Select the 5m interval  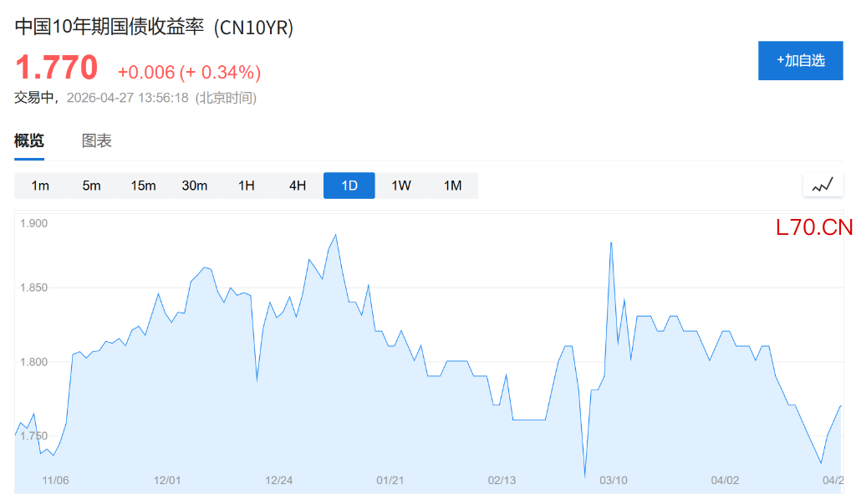click(91, 186)
